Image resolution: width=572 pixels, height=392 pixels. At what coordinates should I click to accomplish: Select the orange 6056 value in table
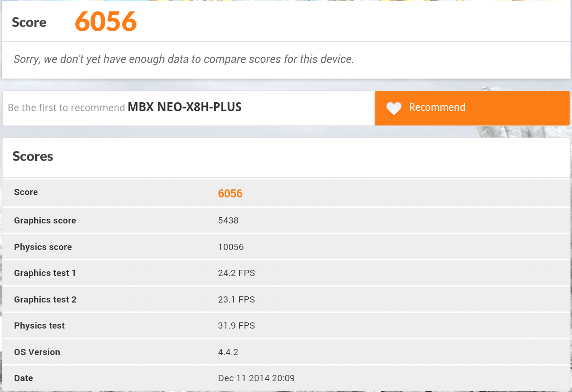230,193
